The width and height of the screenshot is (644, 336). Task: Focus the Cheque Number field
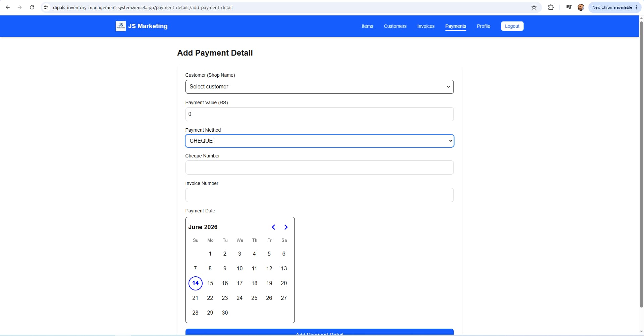(x=319, y=167)
